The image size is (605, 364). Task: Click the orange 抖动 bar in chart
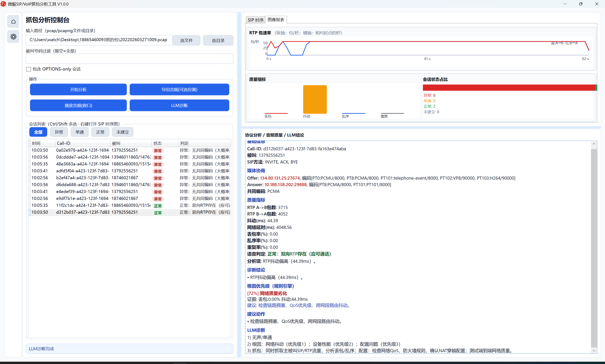tap(315, 99)
